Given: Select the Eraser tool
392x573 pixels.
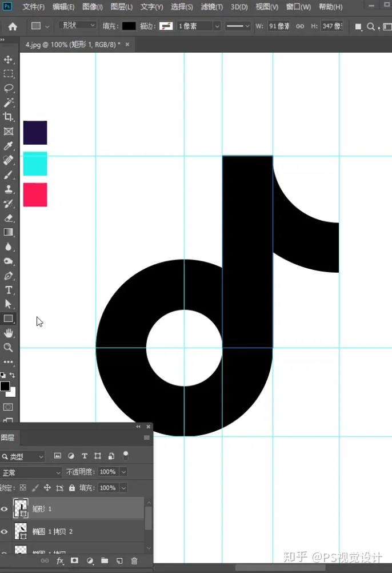Looking at the screenshot, I should coord(8,218).
